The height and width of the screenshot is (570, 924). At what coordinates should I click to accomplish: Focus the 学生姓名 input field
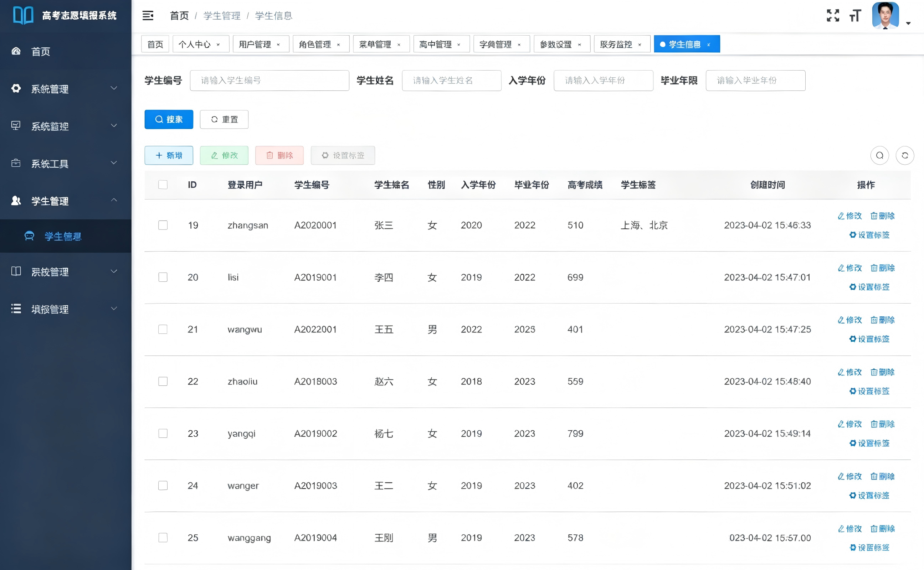pyautogui.click(x=451, y=80)
